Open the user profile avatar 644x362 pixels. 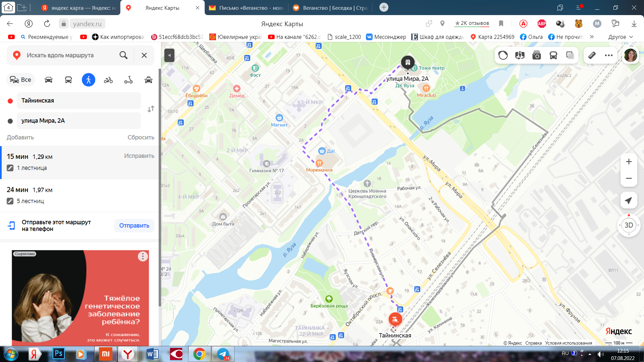630,55
